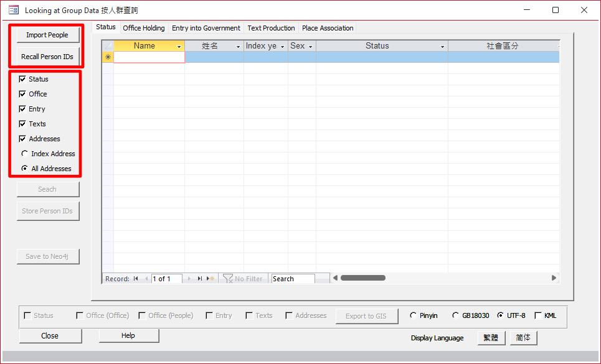This screenshot has height=364, width=601.
Task: Click the new blank record navigation icon
Action: pos(211,279)
